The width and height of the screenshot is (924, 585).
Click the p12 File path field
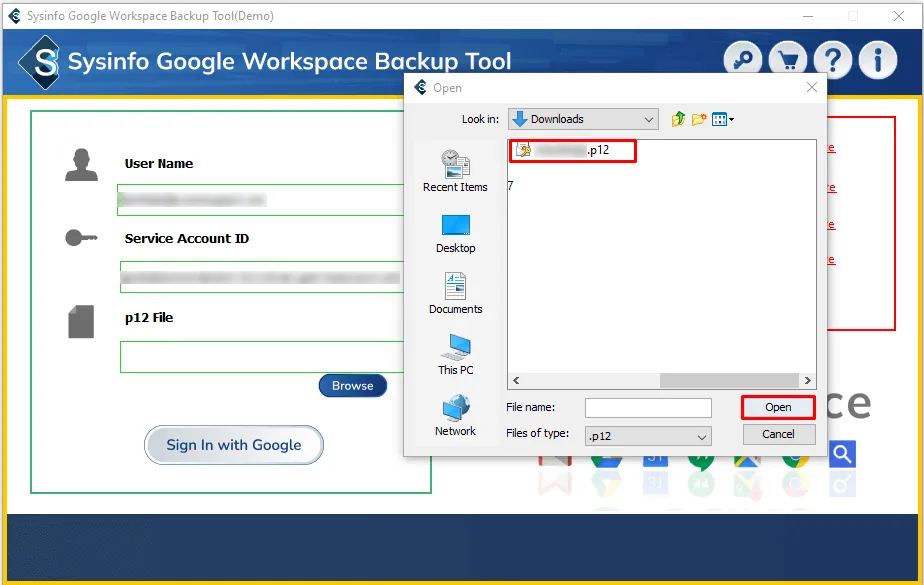[262, 357]
